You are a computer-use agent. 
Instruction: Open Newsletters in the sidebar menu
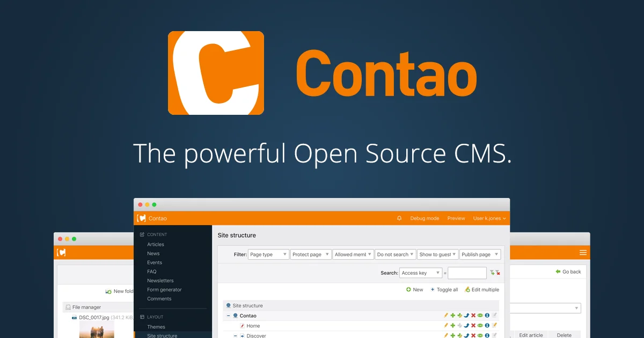(x=160, y=281)
